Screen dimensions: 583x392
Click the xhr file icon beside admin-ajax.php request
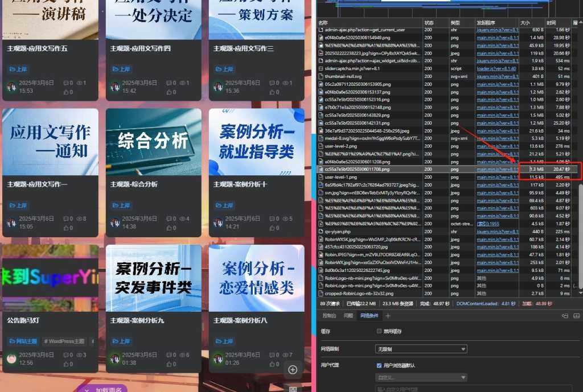coord(320,29)
